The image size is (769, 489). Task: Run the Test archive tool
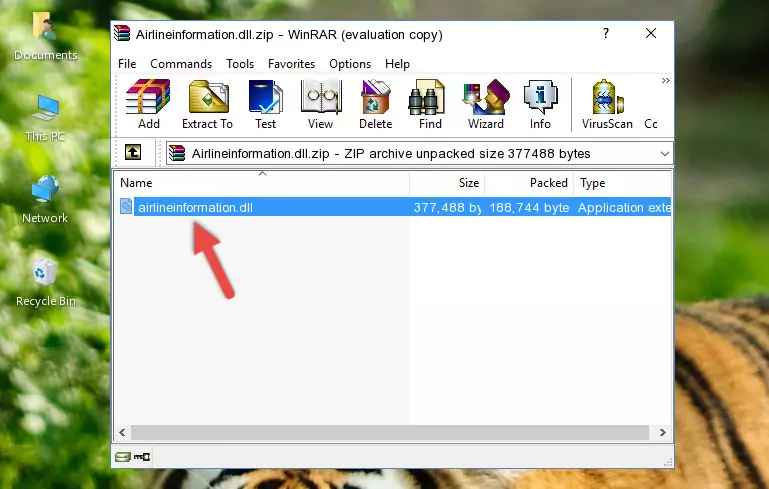point(265,104)
